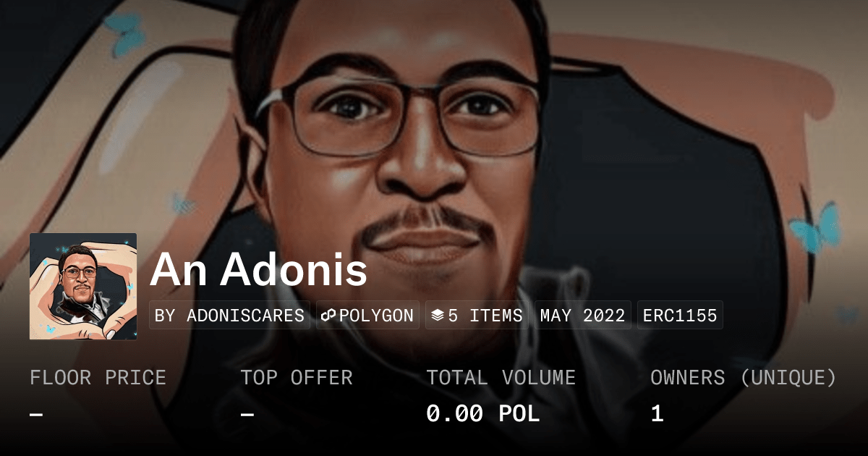The image size is (868, 456).
Task: Click the Polygon chain-link icon
Action: 329,316
